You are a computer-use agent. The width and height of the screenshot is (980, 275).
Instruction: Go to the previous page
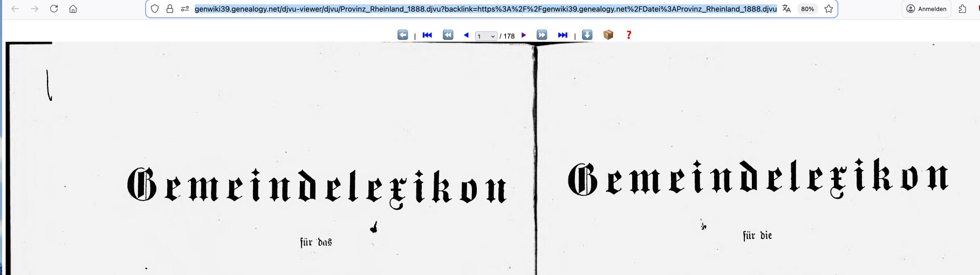[466, 35]
